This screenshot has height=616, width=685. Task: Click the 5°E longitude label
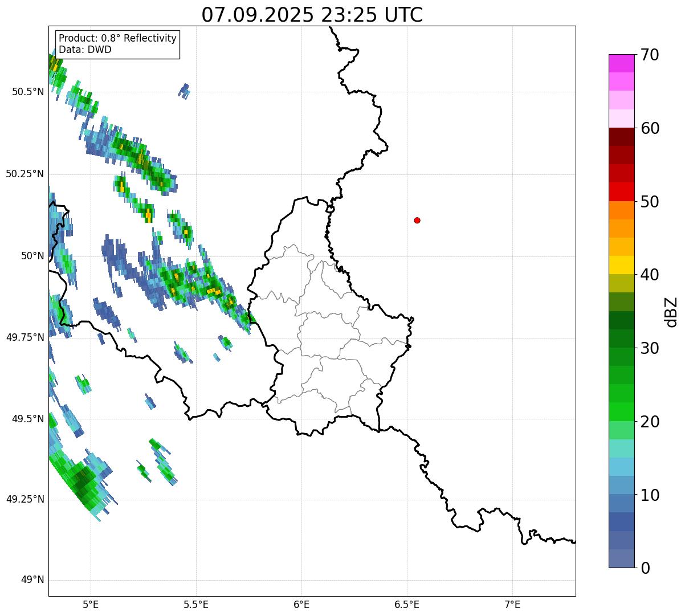pos(91,604)
